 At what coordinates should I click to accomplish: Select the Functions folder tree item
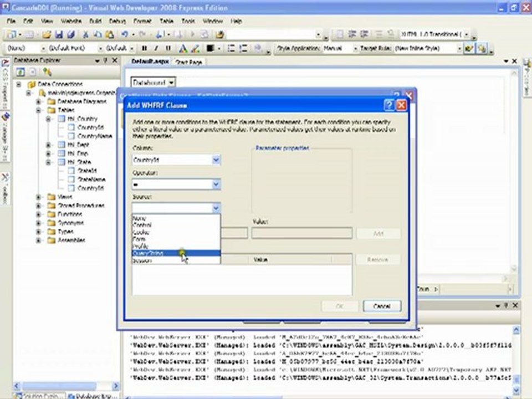[70, 214]
